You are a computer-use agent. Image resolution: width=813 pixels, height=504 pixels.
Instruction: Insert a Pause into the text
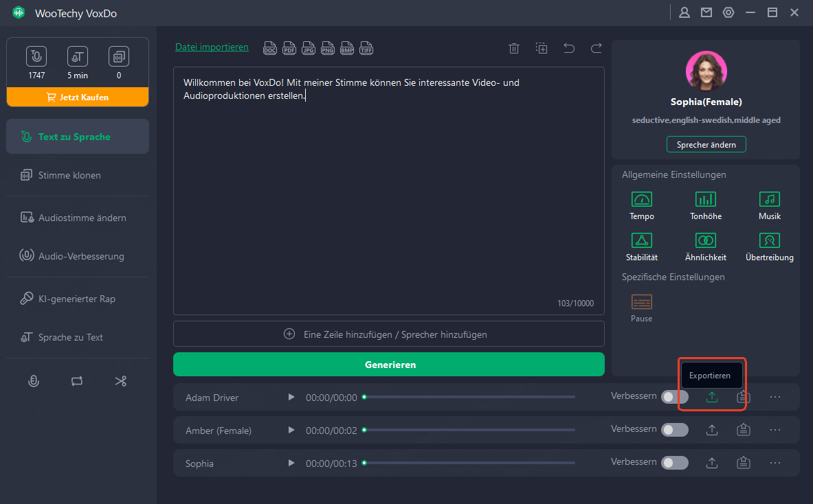(x=641, y=303)
